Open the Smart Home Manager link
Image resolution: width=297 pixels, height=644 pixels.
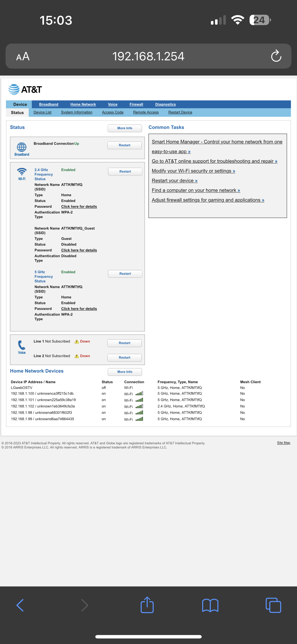click(217, 146)
